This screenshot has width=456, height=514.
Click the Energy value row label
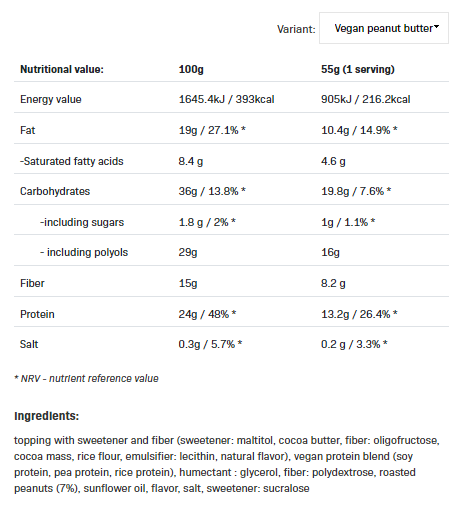pyautogui.click(x=51, y=99)
